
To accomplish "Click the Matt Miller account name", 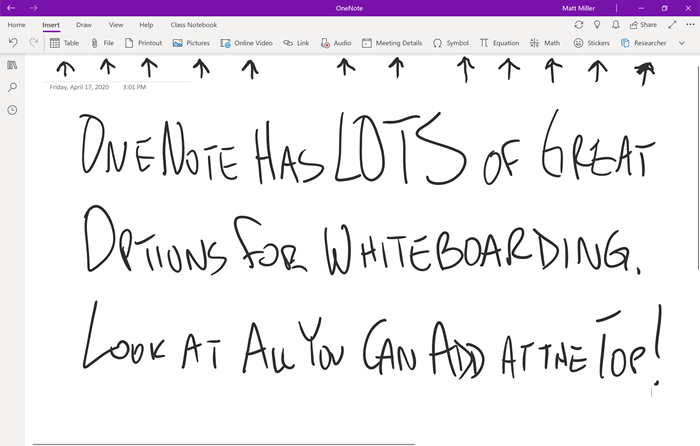I will tap(578, 8).
